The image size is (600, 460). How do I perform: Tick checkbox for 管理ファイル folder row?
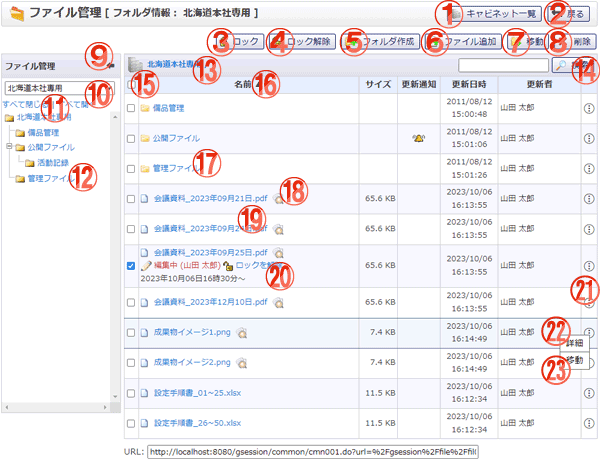[x=131, y=169]
